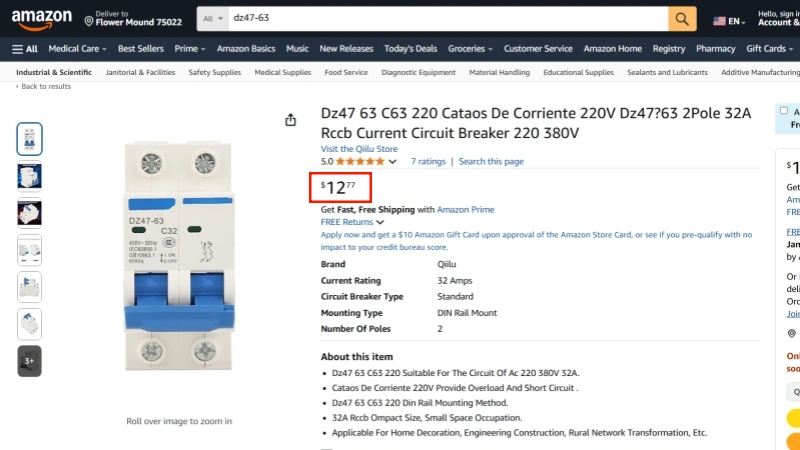Click the delivery location pin icon
The height and width of the screenshot is (450, 800).
[89, 20]
